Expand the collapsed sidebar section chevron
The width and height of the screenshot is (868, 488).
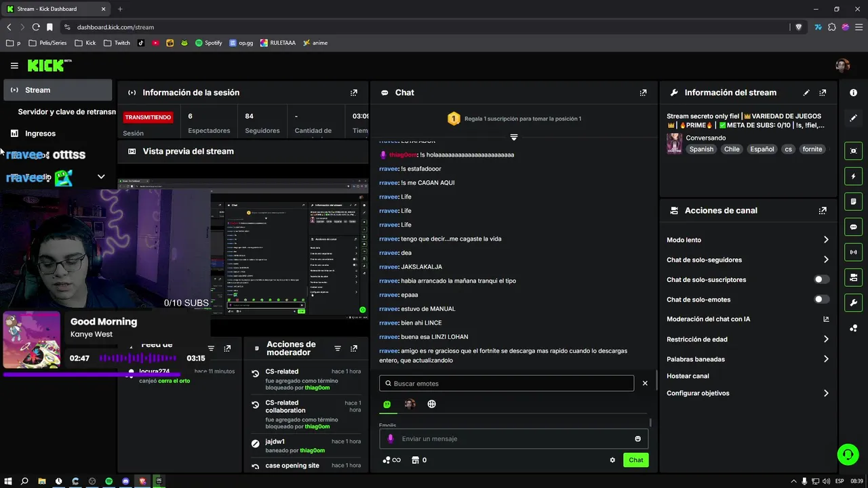(x=101, y=177)
